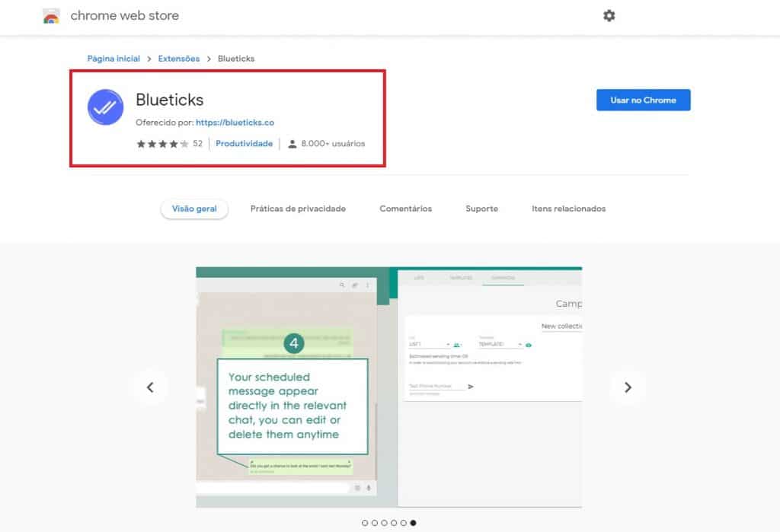Open the https://blueticks.co link
Screen dimensions: 780x532
click(235, 123)
